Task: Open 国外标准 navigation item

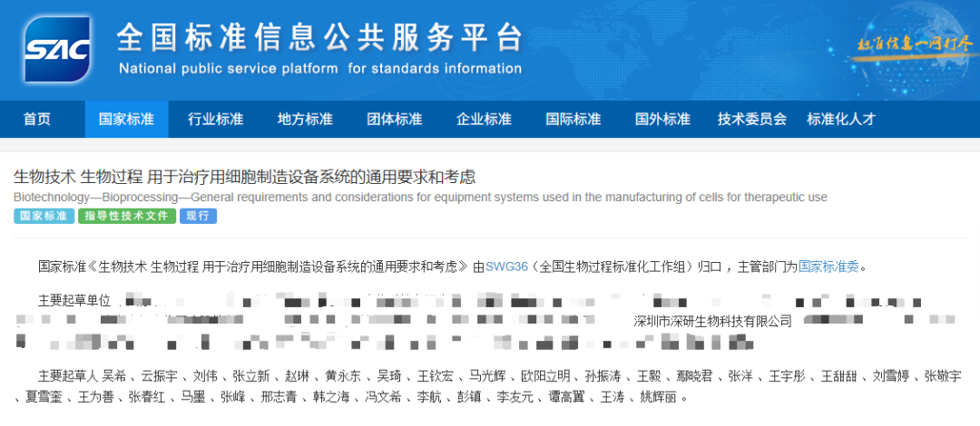Action: click(662, 120)
